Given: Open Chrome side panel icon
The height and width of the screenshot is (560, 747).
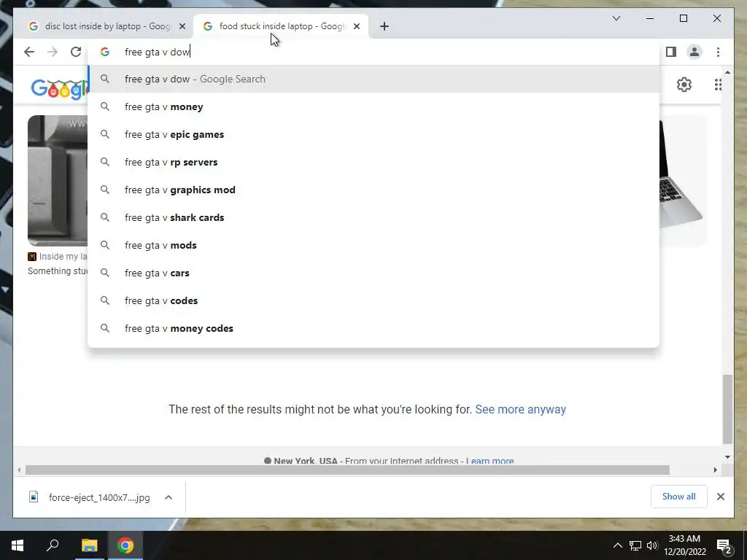Looking at the screenshot, I should click(x=671, y=52).
